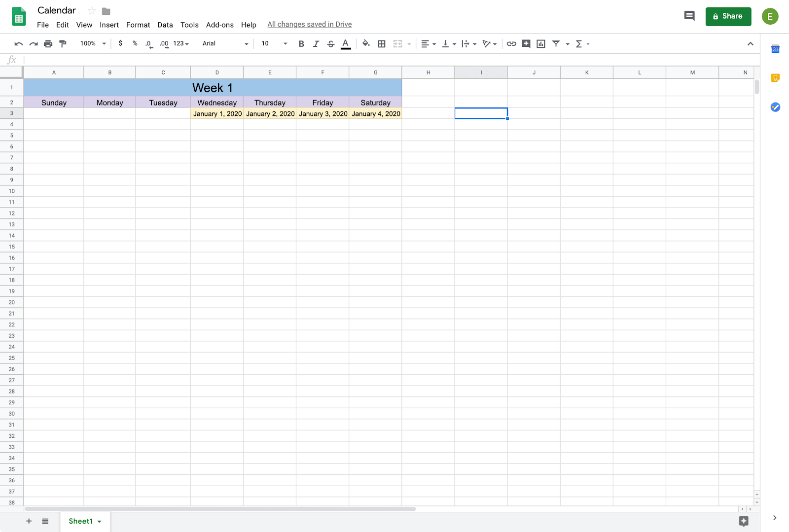Click the Print icon
The height and width of the screenshot is (532, 789).
coord(48,44)
